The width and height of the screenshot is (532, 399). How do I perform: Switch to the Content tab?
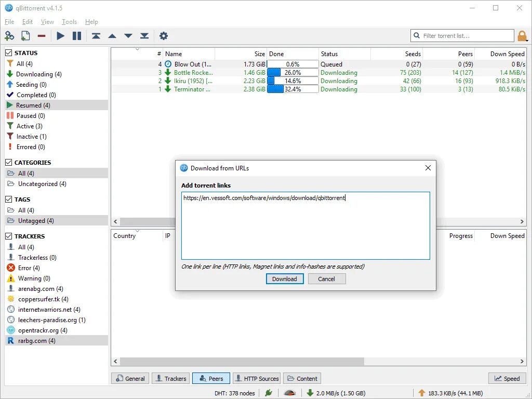[x=302, y=378]
